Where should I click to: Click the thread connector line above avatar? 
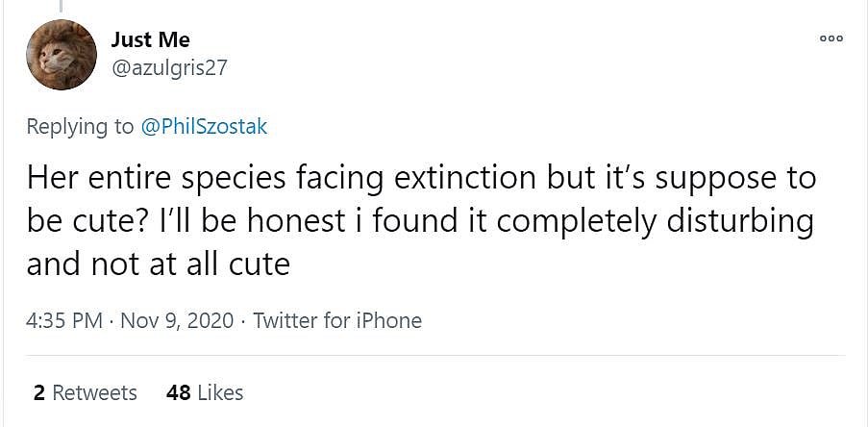[x=61, y=6]
